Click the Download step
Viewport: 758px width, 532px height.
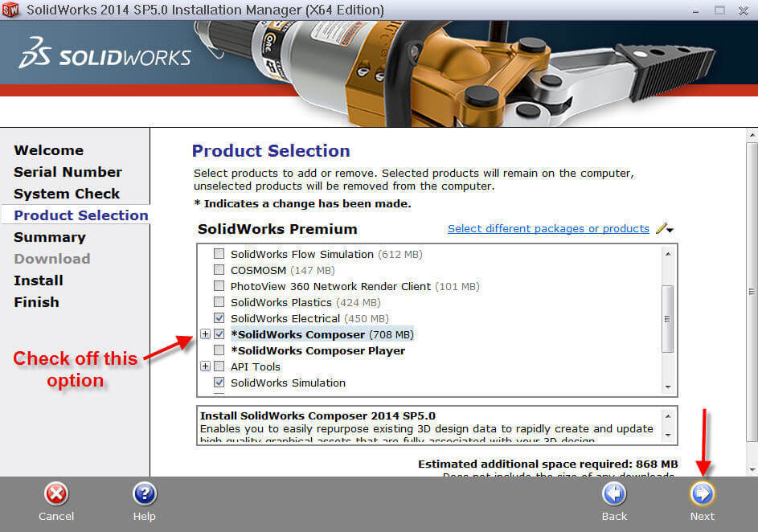pos(52,259)
